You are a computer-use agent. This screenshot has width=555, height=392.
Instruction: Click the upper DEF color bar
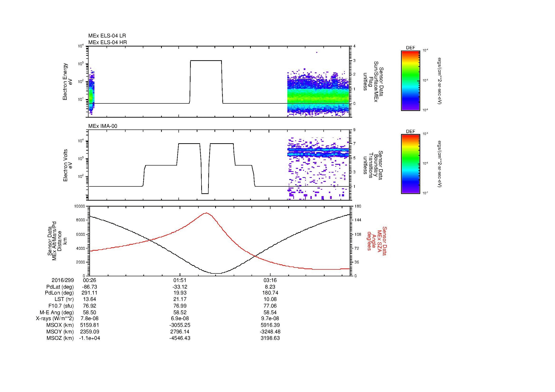pyautogui.click(x=410, y=80)
